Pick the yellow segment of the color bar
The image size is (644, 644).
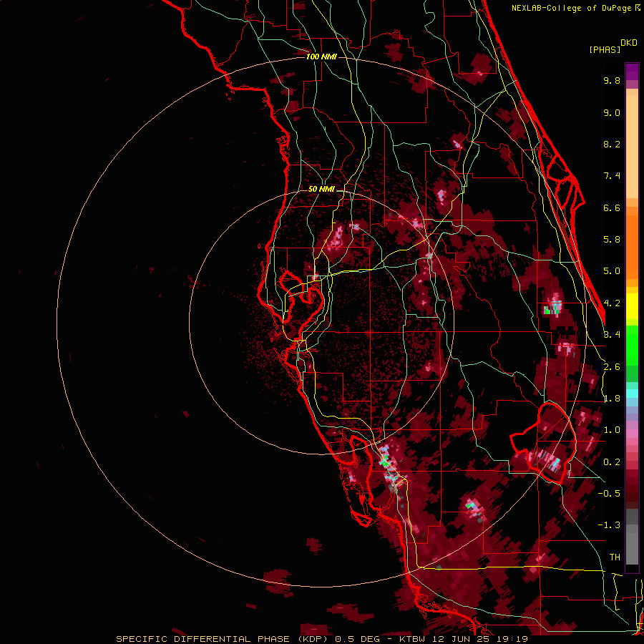[632, 306]
